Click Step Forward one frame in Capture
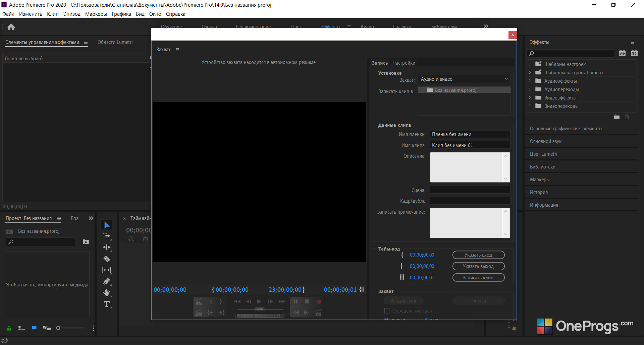This screenshot has width=644, height=345. click(x=270, y=301)
